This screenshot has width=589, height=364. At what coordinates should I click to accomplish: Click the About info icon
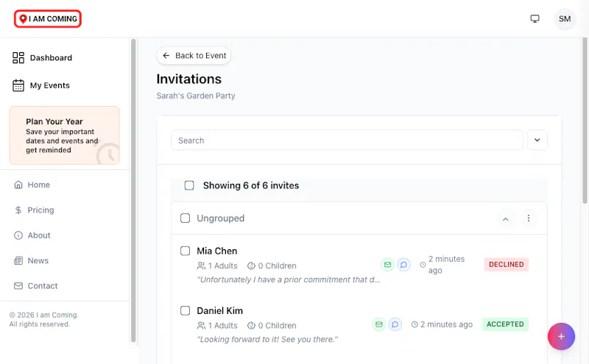(18, 235)
